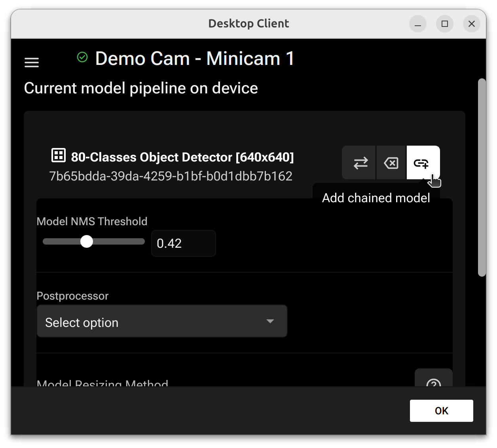Screen dimensions: 497x448
Task: Open the hamburger navigation menu
Action: tap(32, 63)
